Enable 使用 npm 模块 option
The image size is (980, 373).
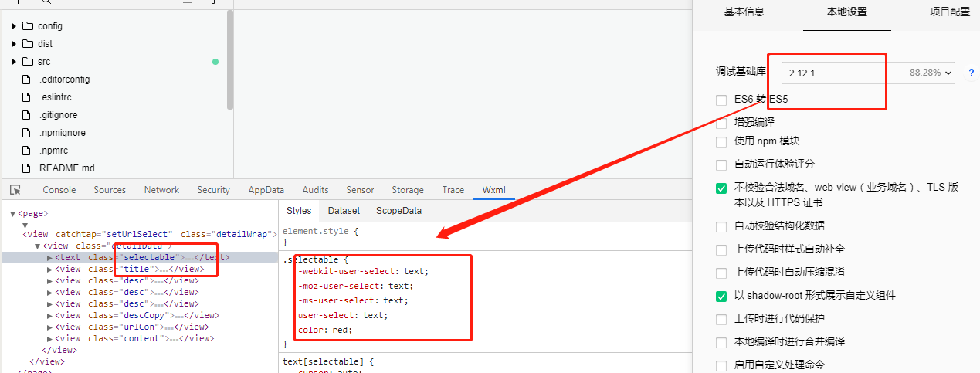click(721, 141)
